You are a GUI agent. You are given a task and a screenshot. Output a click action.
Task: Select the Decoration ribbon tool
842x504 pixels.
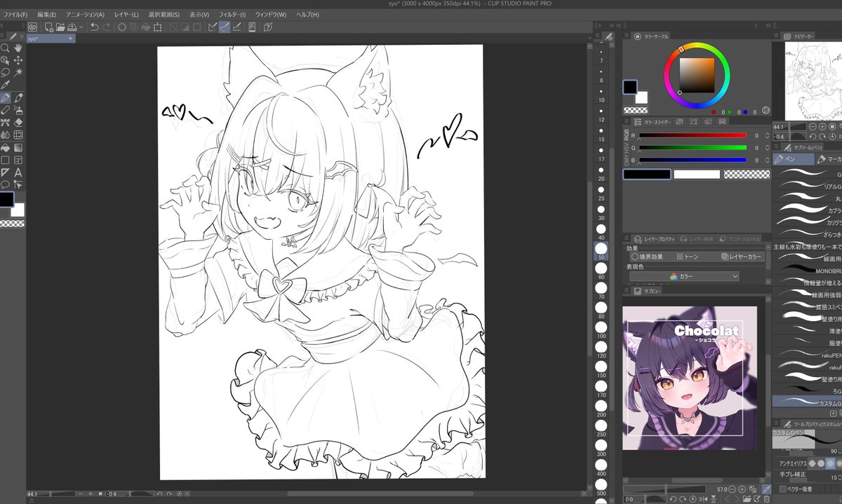click(5, 122)
